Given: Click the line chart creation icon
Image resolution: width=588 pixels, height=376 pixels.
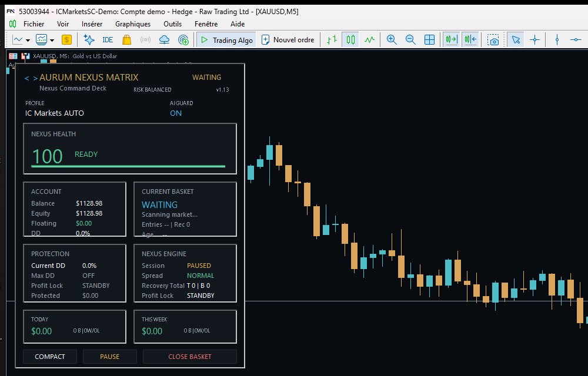Looking at the screenshot, I should (17, 40).
